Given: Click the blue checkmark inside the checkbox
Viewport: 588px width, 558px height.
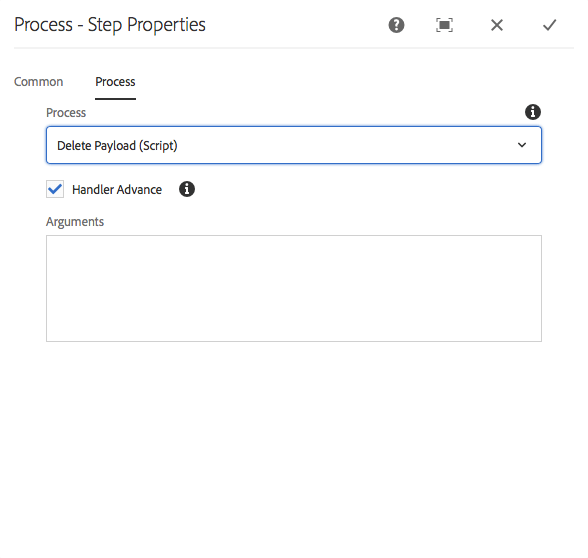Looking at the screenshot, I should click(x=55, y=189).
